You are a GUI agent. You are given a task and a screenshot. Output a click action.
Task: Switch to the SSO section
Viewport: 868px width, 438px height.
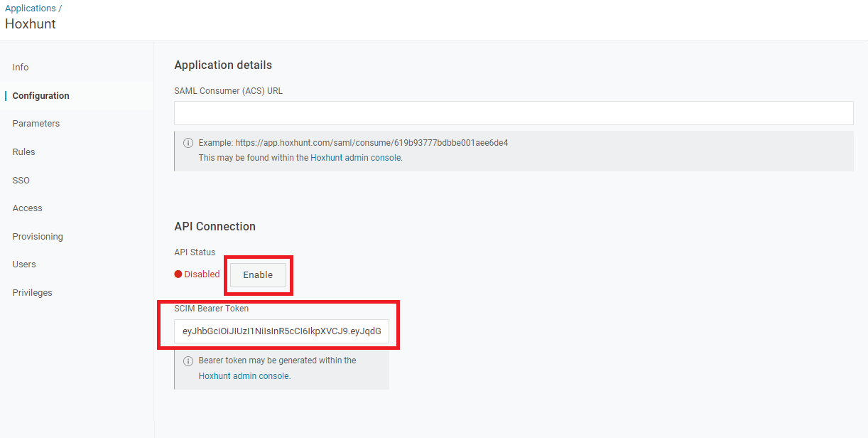coord(21,181)
